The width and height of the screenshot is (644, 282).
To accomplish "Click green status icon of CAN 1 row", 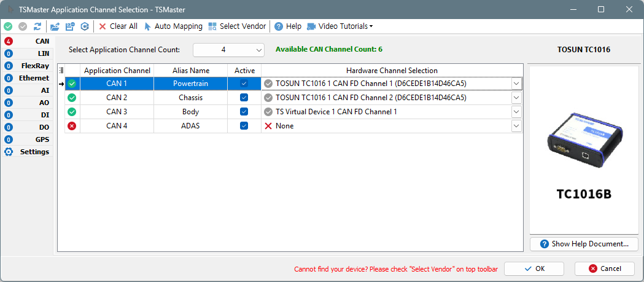I will [72, 84].
